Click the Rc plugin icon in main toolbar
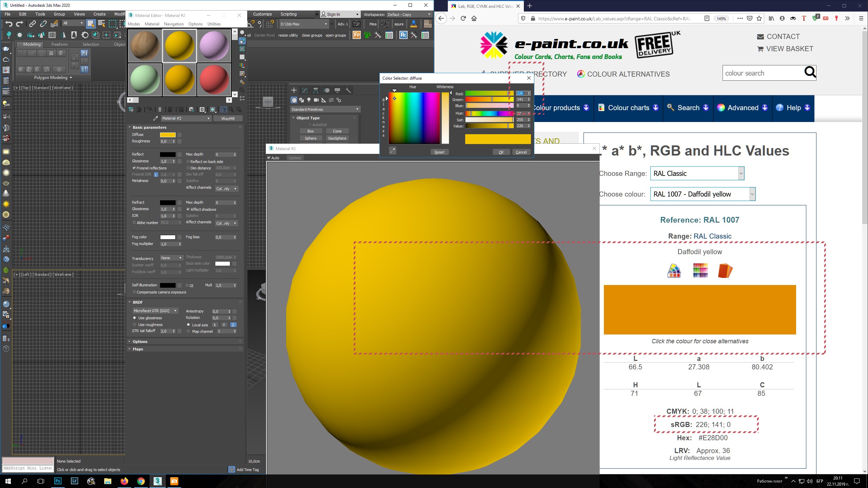Viewport: 868px width, 488px height. 403,35
